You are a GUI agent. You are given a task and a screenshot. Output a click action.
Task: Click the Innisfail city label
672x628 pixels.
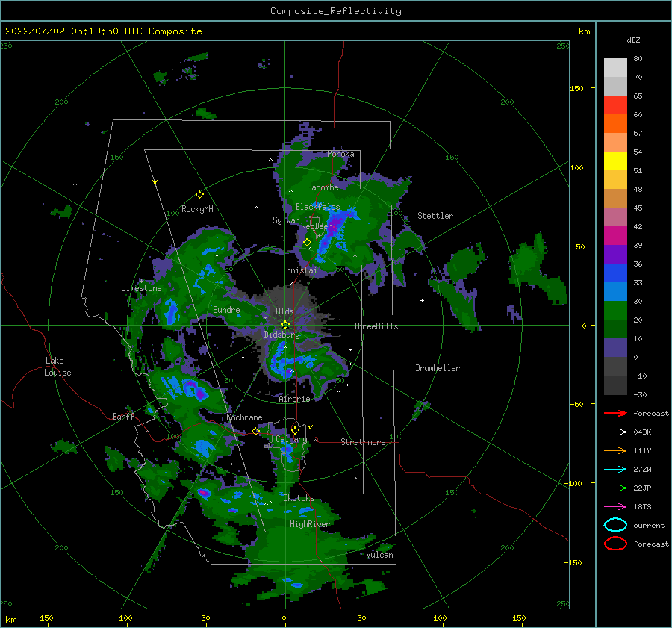click(302, 270)
